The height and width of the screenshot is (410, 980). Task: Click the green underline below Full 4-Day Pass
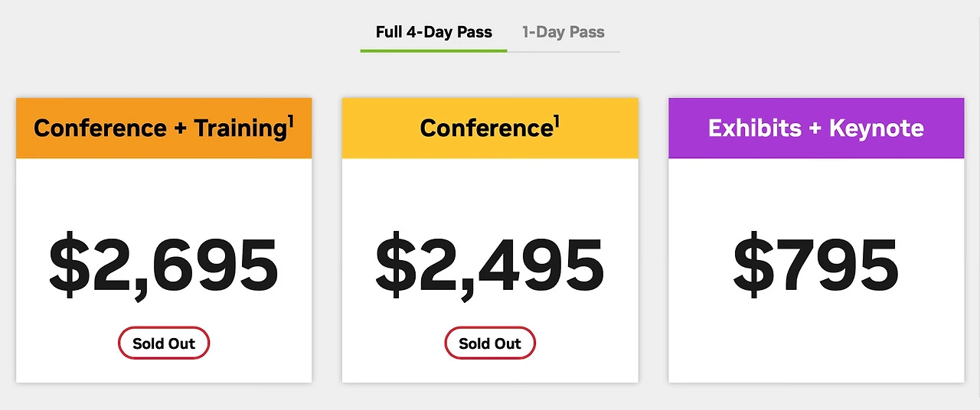pos(433,50)
